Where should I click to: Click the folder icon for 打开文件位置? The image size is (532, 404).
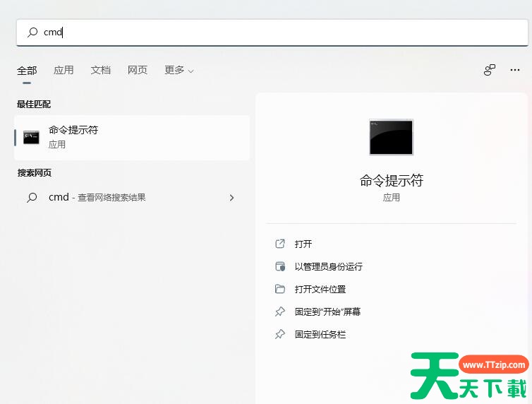point(280,289)
